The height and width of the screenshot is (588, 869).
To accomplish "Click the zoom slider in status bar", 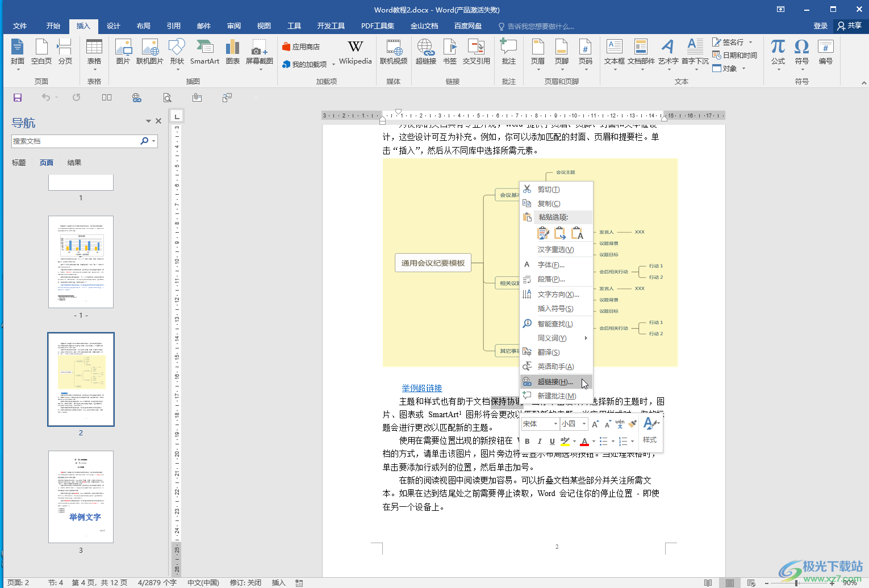I will point(797,583).
